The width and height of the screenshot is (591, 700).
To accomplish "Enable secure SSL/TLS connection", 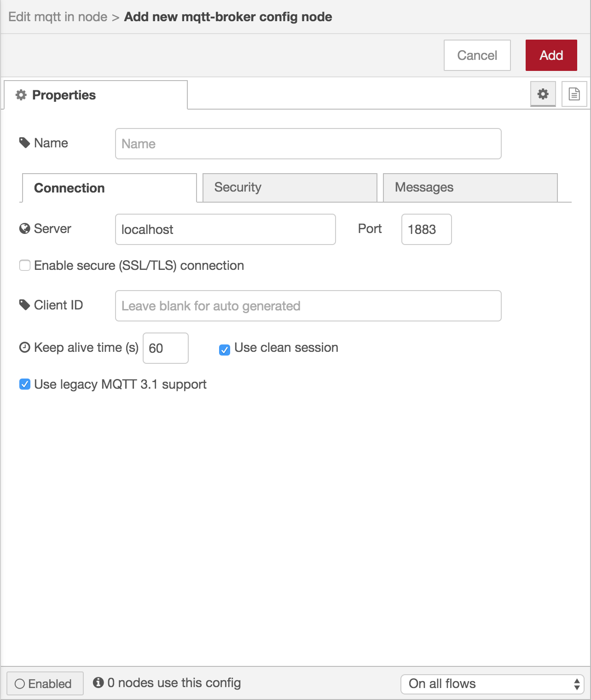I will tap(24, 265).
